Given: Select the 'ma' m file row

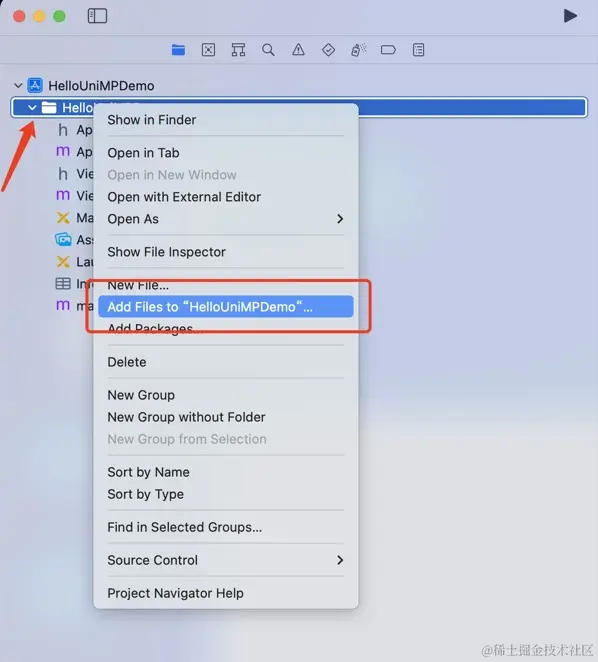Looking at the screenshot, I should click(x=74, y=306).
